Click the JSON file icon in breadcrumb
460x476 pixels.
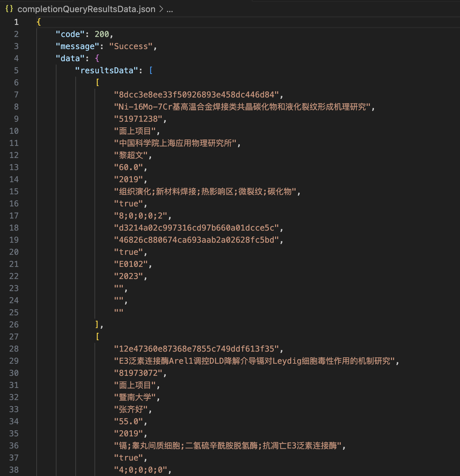tap(9, 9)
